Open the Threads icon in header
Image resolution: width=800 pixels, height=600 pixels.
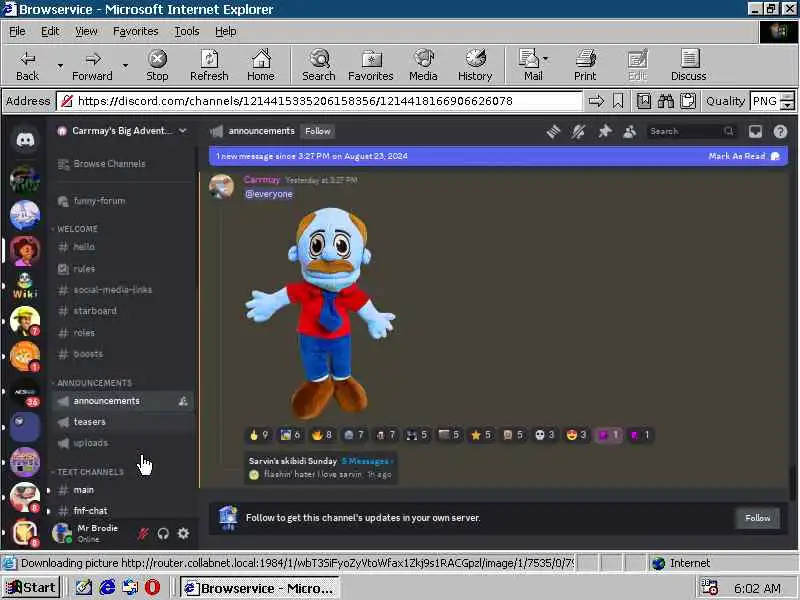(553, 131)
